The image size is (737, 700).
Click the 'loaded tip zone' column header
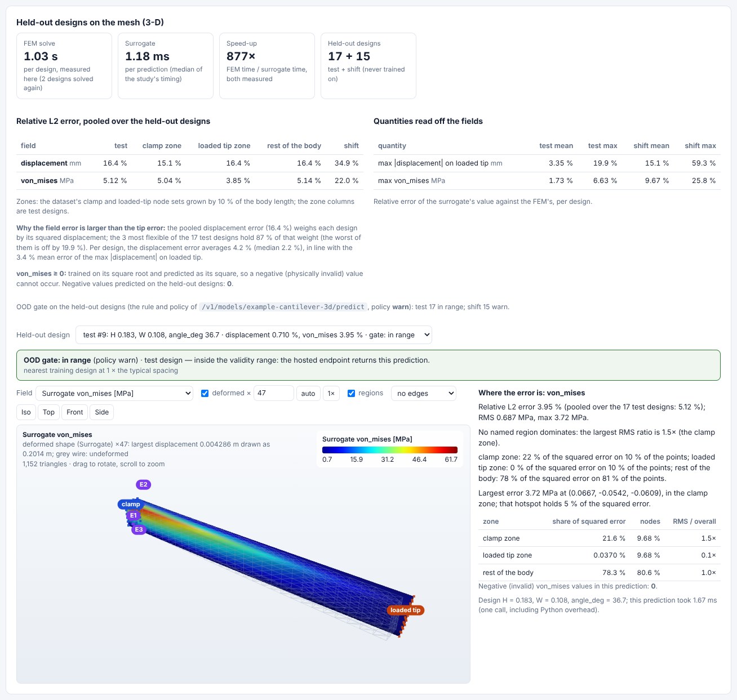point(224,145)
